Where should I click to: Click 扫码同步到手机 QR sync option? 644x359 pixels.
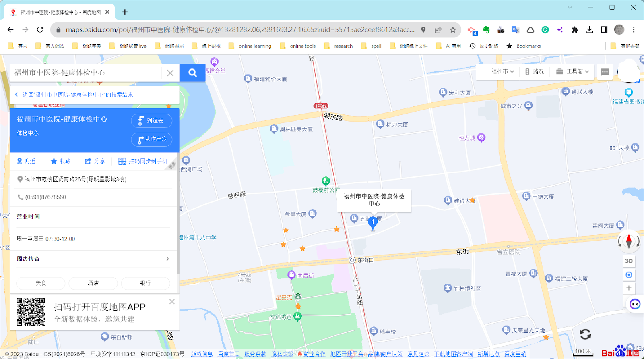[143, 161]
